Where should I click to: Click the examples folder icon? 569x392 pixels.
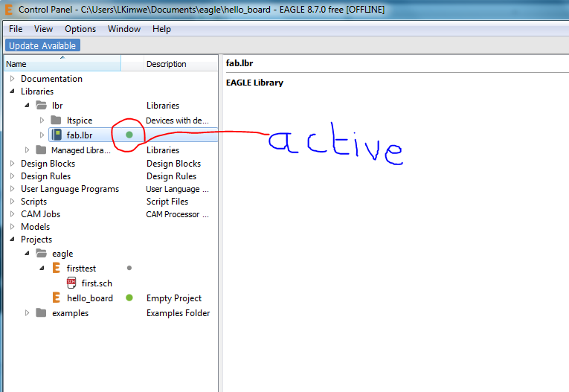42,312
